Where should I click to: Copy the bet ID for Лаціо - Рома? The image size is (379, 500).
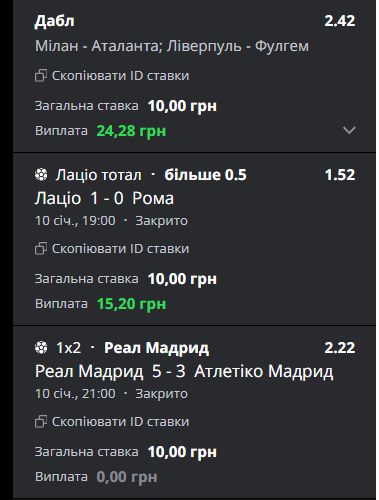tap(112, 249)
